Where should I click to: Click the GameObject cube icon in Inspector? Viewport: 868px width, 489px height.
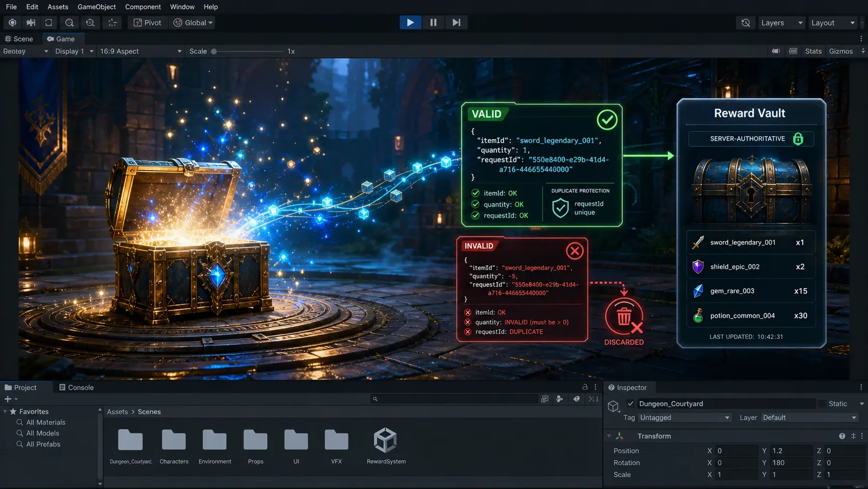tap(613, 406)
